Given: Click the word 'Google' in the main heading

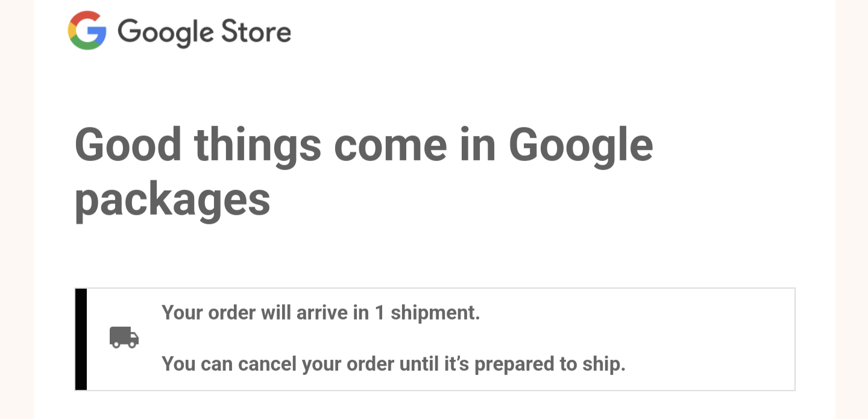Looking at the screenshot, I should (581, 146).
